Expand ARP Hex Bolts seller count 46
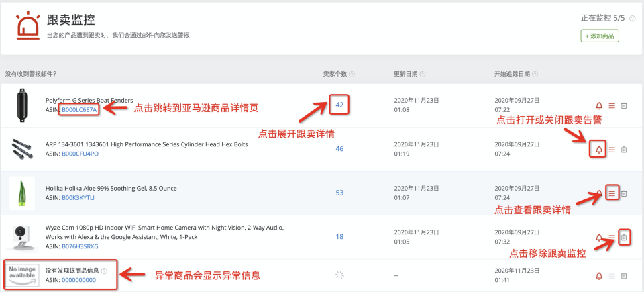Viewport: 644px width, 292px height. tap(339, 148)
